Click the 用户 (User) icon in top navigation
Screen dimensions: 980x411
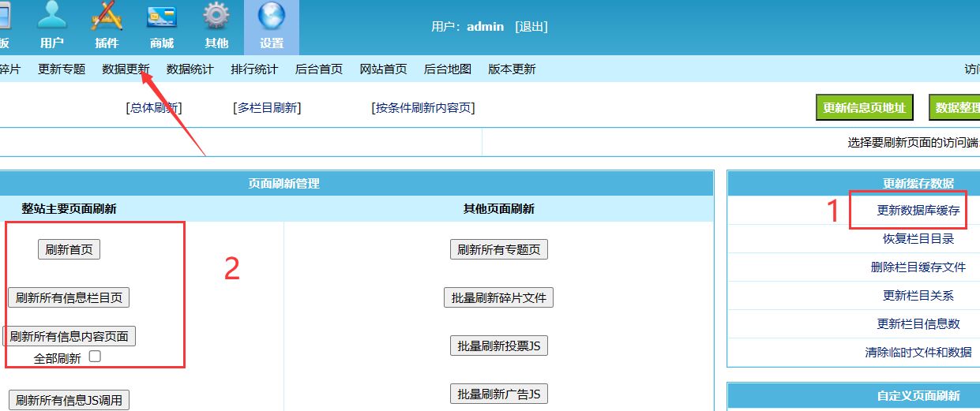[x=53, y=17]
